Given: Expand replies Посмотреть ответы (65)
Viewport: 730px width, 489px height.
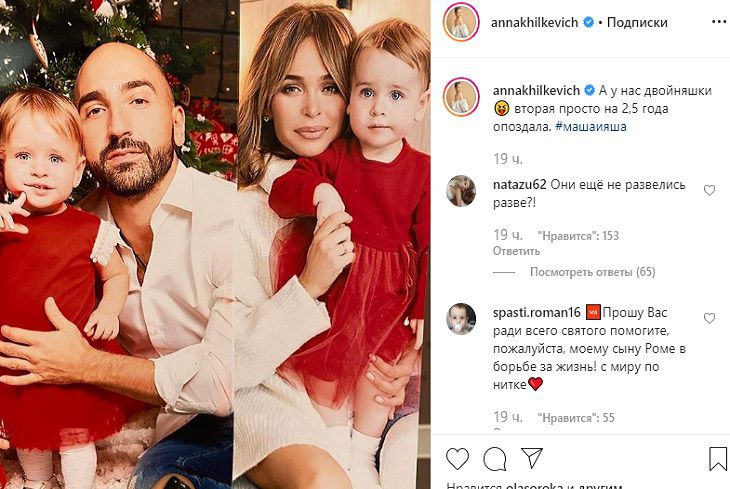Looking at the screenshot, I should [x=592, y=272].
